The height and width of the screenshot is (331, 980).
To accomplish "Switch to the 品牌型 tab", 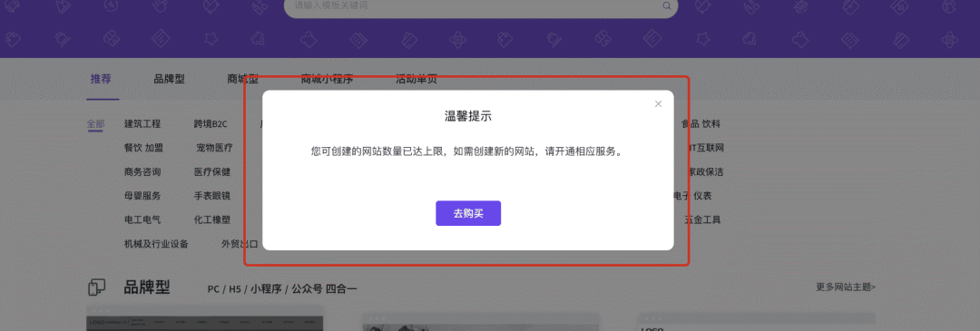I will click(x=170, y=79).
